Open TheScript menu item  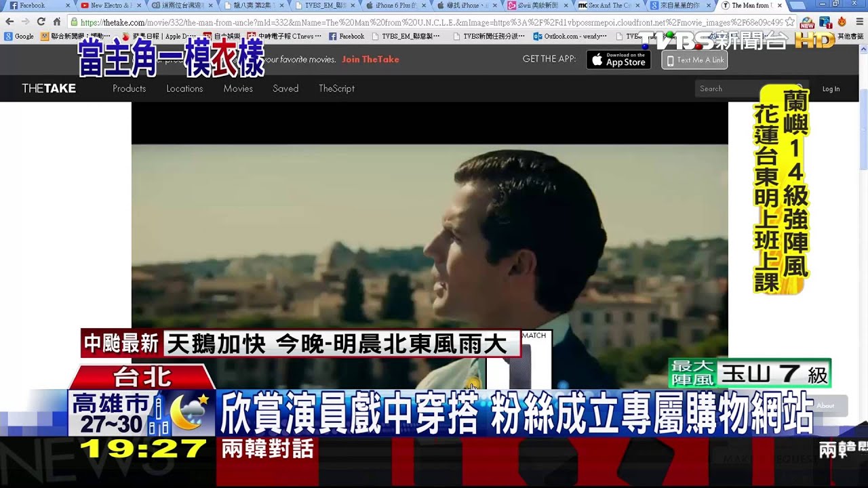336,88
